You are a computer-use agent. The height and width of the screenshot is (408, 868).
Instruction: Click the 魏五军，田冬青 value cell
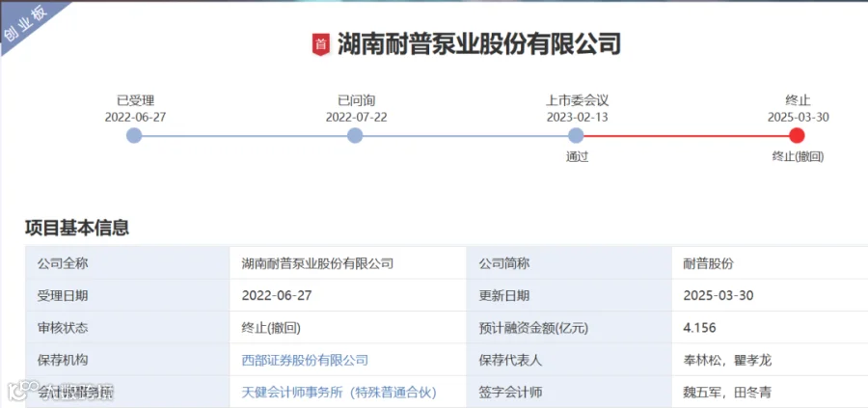click(x=770, y=392)
